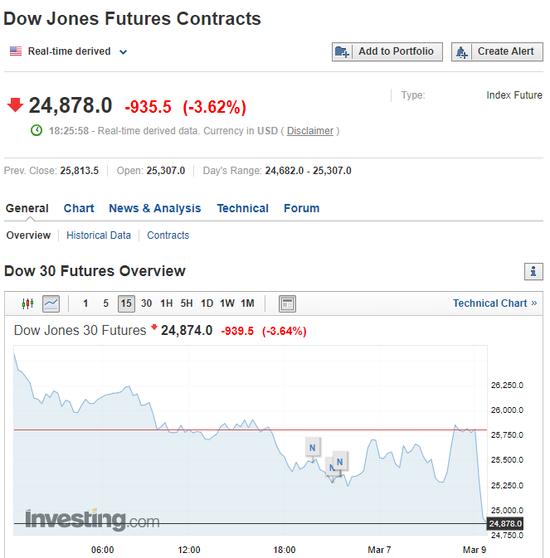Screen dimensions: 550x558
Task: Click the 24,878.0 price marker on axis
Action: click(505, 523)
